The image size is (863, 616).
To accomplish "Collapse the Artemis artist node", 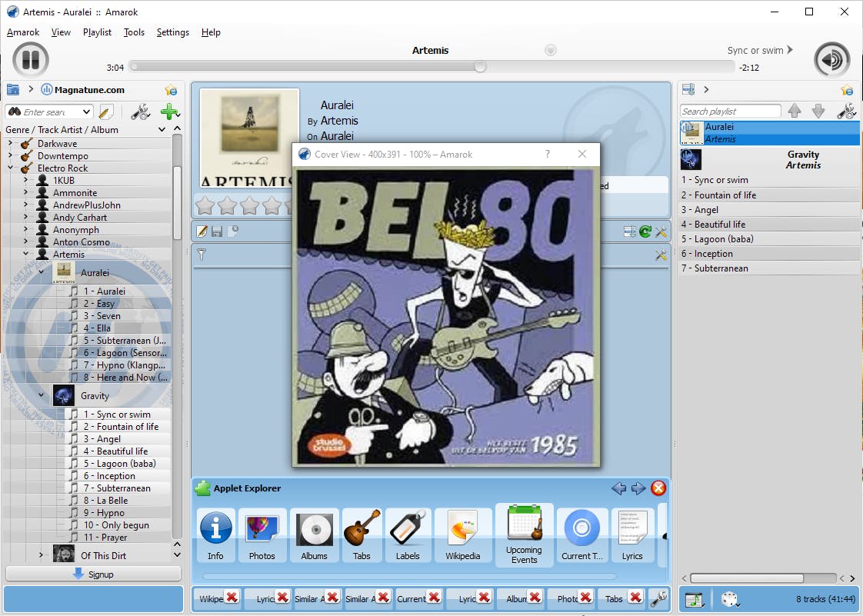I will coord(26,255).
